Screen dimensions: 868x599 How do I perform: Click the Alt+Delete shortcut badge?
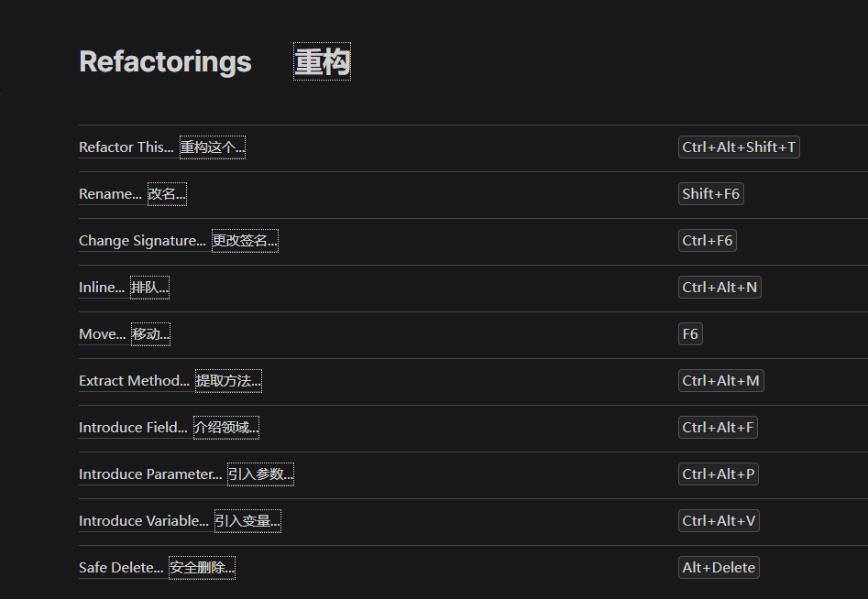[x=719, y=568]
